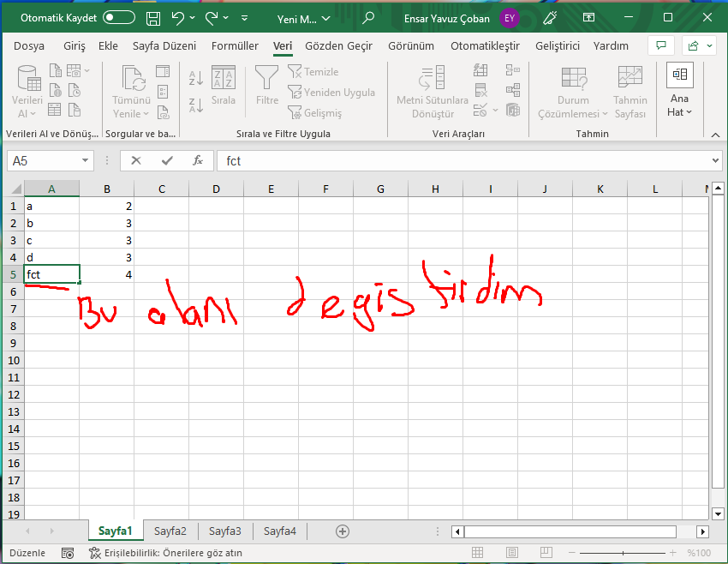728x564 pixels.
Task: Click the Tahmin Sayfası button
Action: point(630,92)
